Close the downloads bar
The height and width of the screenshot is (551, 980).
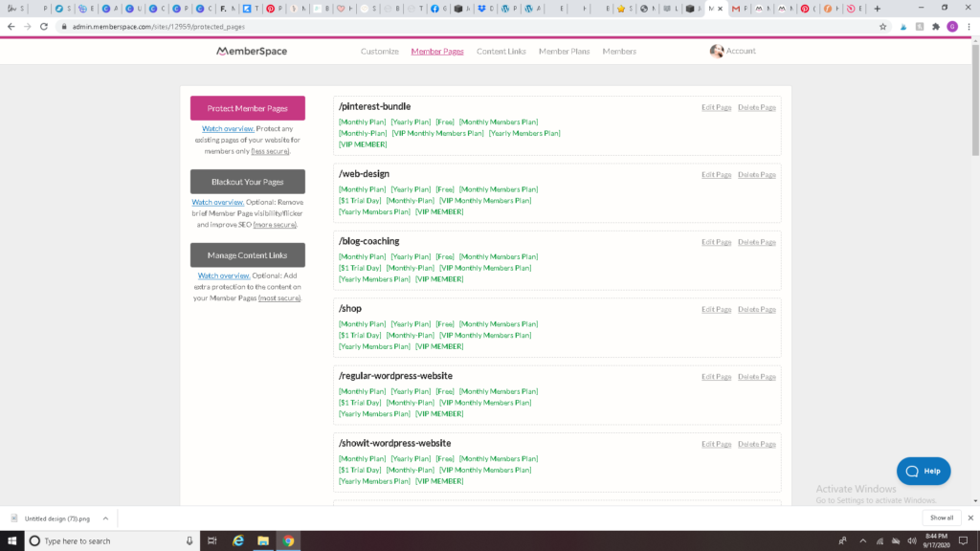tap(970, 518)
